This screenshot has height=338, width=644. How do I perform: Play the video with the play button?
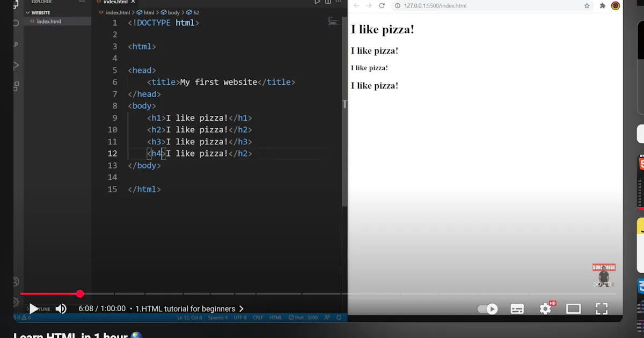33,308
